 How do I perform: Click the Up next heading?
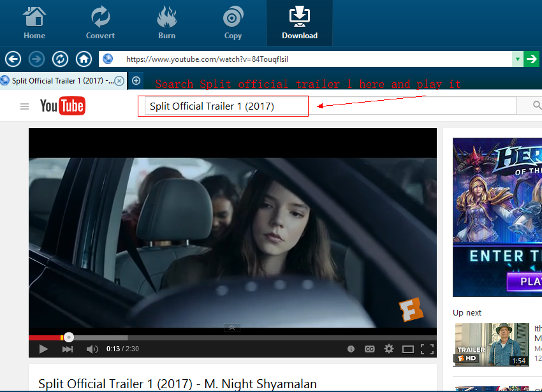point(467,313)
